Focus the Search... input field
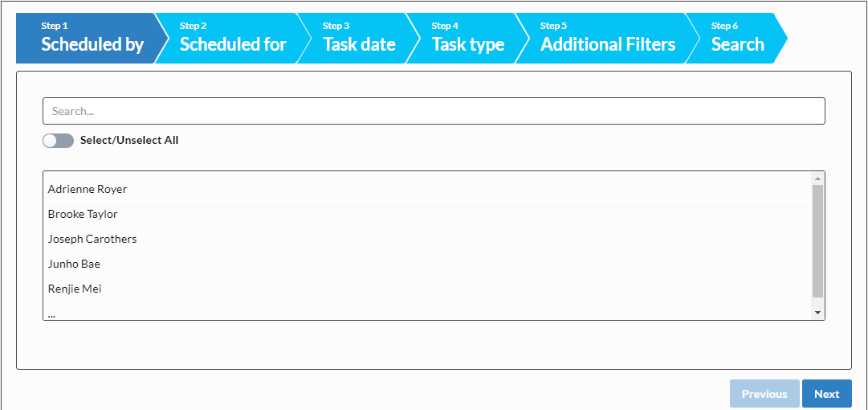The height and width of the screenshot is (410, 868). 434,111
